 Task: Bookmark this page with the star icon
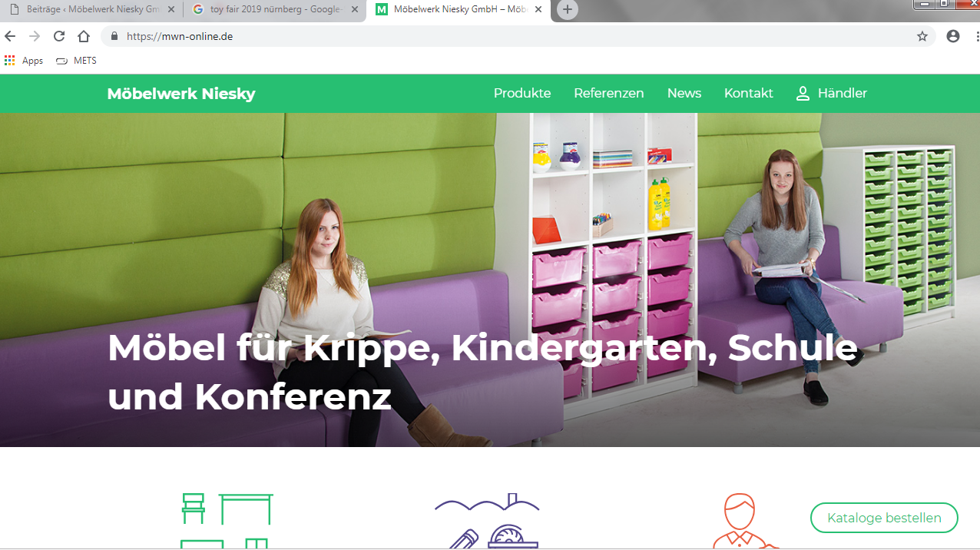[922, 36]
